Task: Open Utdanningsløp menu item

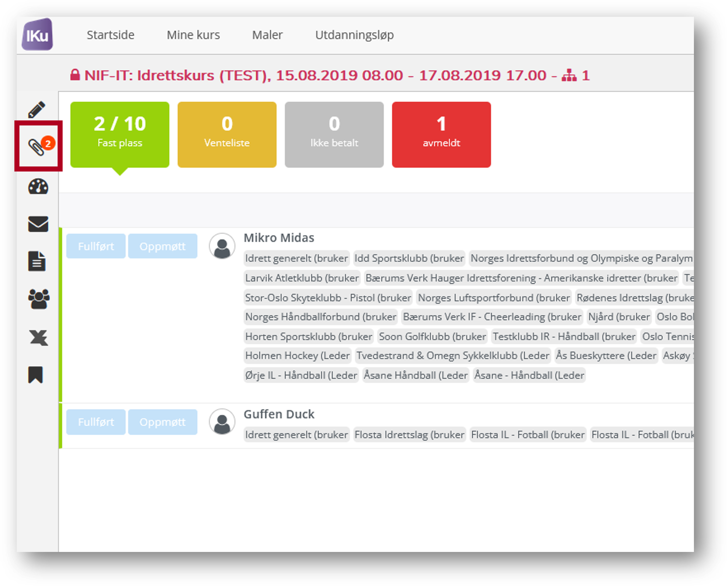Action: pos(355,36)
